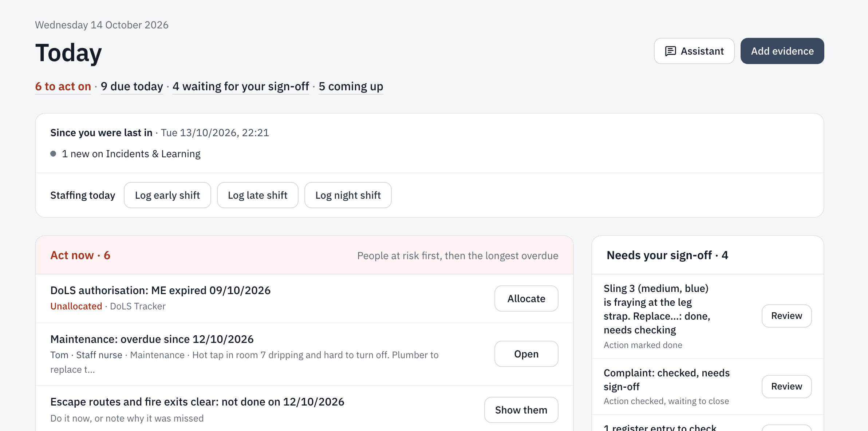
Task: Open '1 new on Incidents & Learning'
Action: (x=131, y=154)
